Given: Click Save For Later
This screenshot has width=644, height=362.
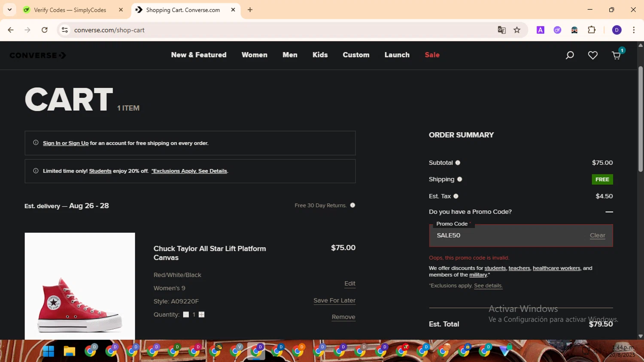Looking at the screenshot, I should pos(334,301).
